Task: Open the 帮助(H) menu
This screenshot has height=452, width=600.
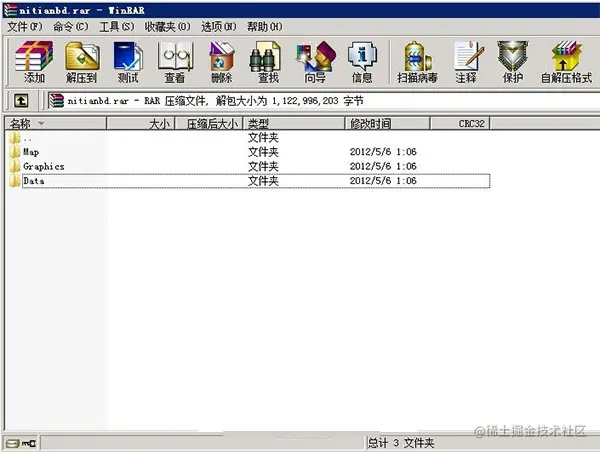Action: point(264,27)
